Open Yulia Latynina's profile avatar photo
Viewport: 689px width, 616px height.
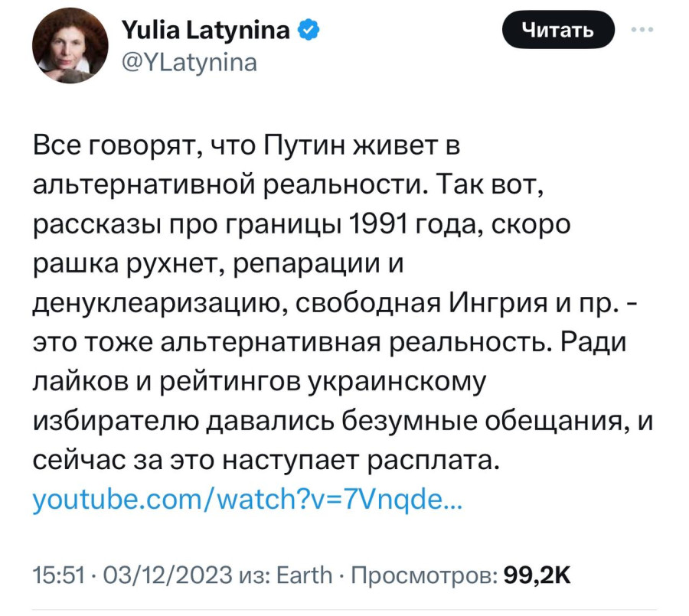point(70,46)
